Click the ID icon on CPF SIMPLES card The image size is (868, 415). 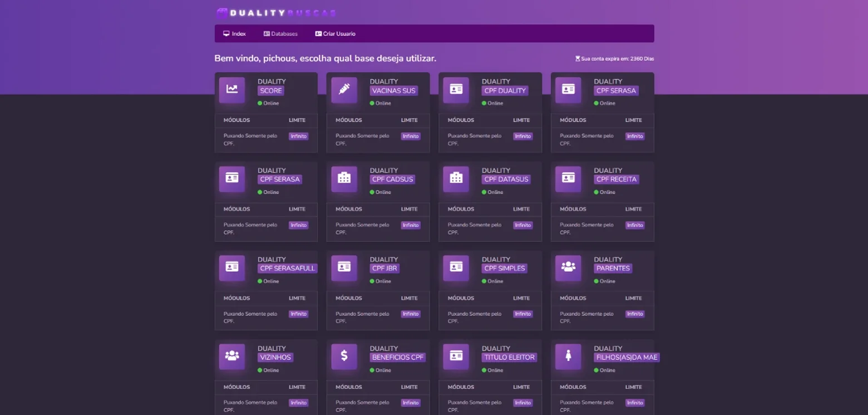(456, 268)
